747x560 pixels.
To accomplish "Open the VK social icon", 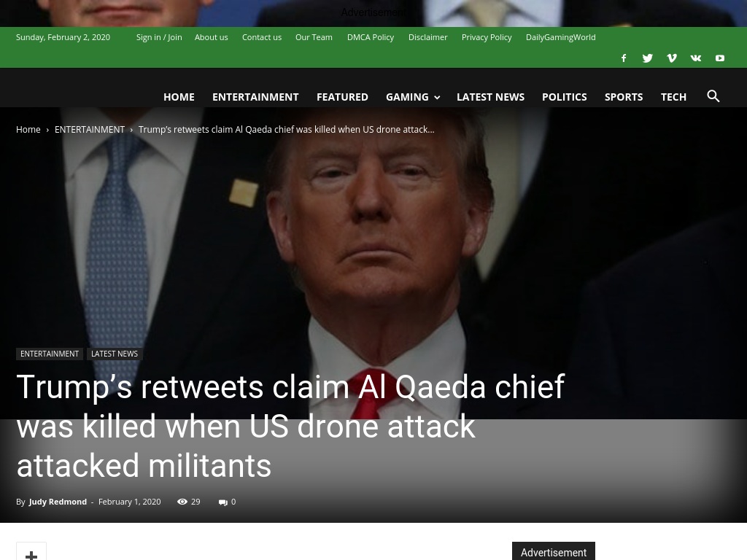I will (695, 58).
